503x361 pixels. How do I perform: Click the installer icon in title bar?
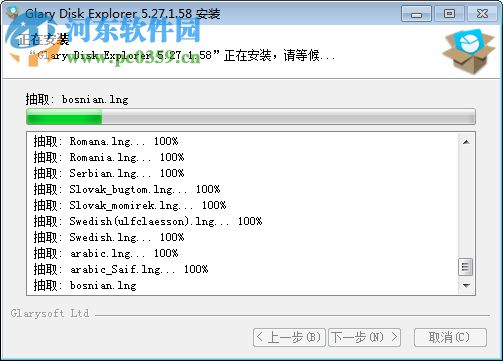(13, 13)
